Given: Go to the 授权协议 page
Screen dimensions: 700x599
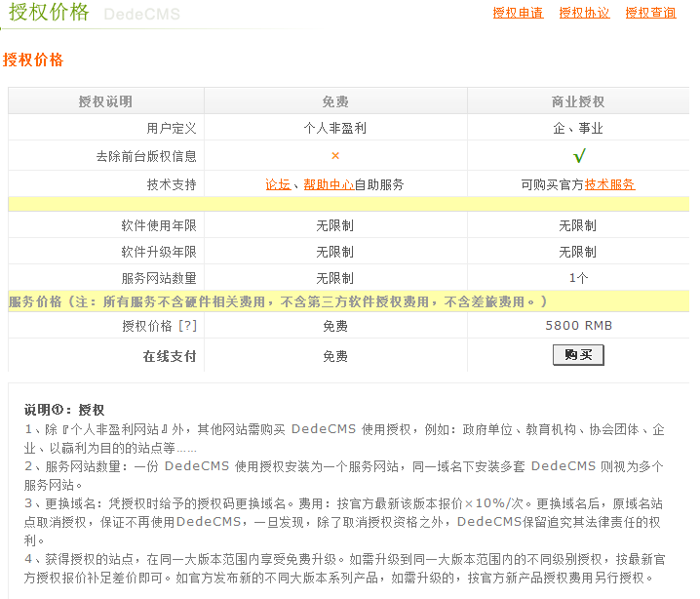Looking at the screenshot, I should [x=584, y=13].
